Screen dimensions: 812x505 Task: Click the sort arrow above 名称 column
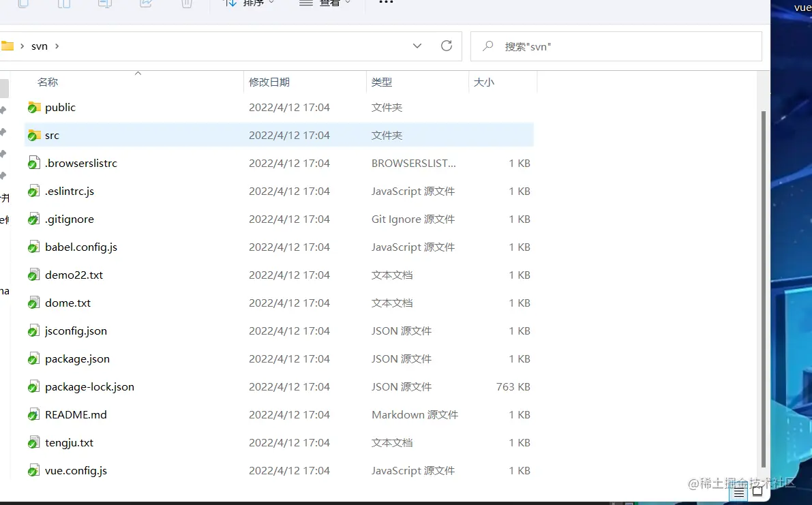click(x=138, y=74)
